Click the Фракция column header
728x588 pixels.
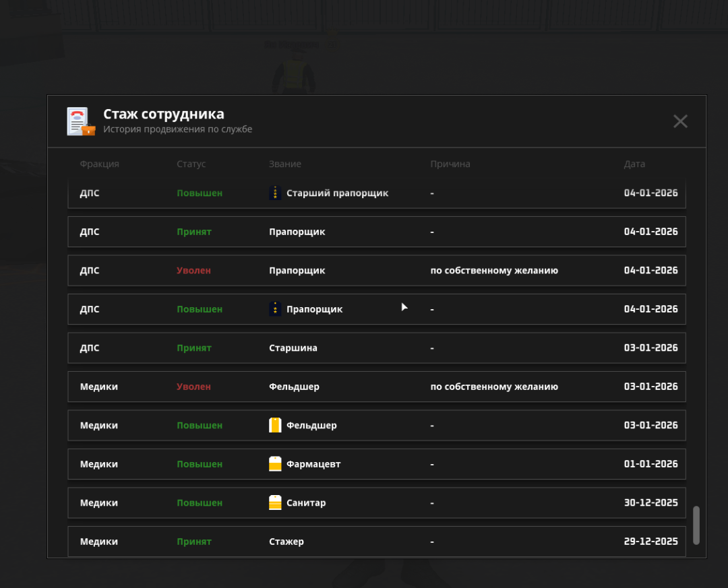99,164
